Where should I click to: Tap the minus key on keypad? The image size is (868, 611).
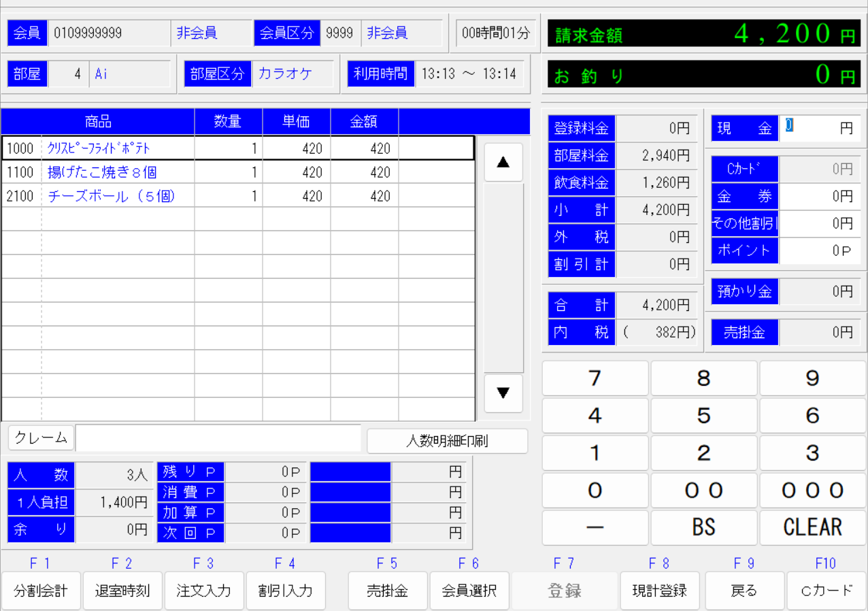click(x=595, y=527)
